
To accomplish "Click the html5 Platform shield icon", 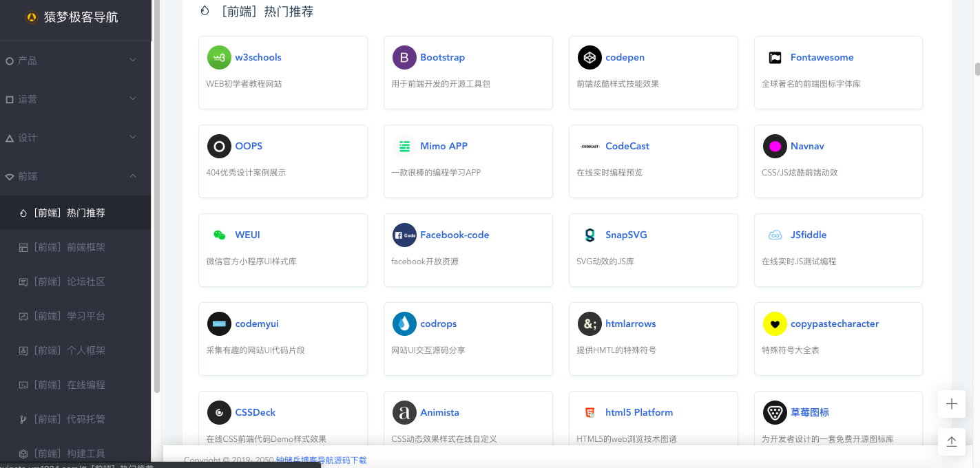I will coord(590,413).
